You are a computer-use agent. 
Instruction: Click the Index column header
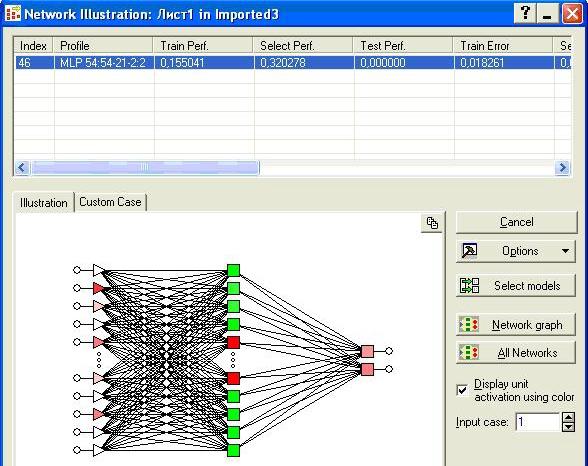click(x=33, y=46)
